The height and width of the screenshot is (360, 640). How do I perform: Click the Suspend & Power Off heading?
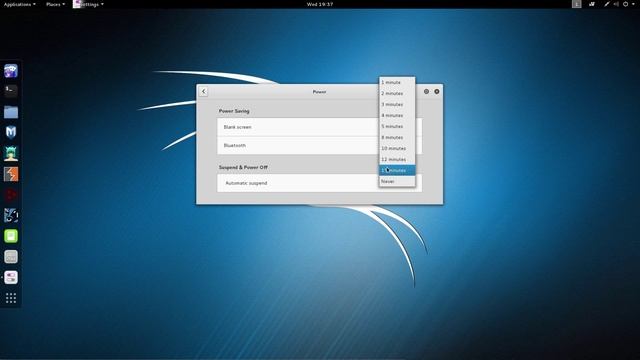[x=243, y=167]
